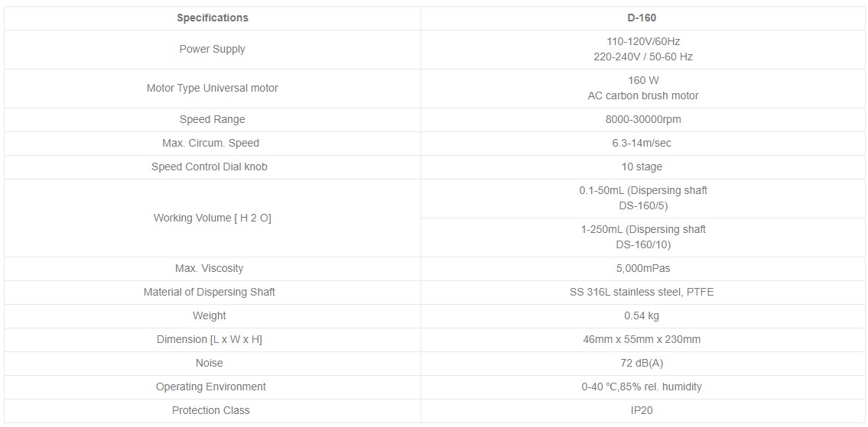This screenshot has height=427, width=868.
Task: Click the Specifications column header
Action: 213,18
